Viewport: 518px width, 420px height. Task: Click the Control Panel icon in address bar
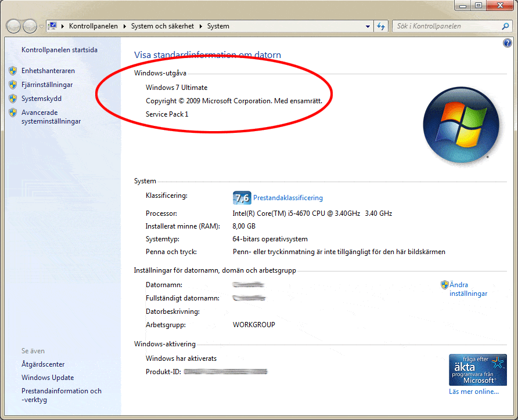tap(52, 26)
